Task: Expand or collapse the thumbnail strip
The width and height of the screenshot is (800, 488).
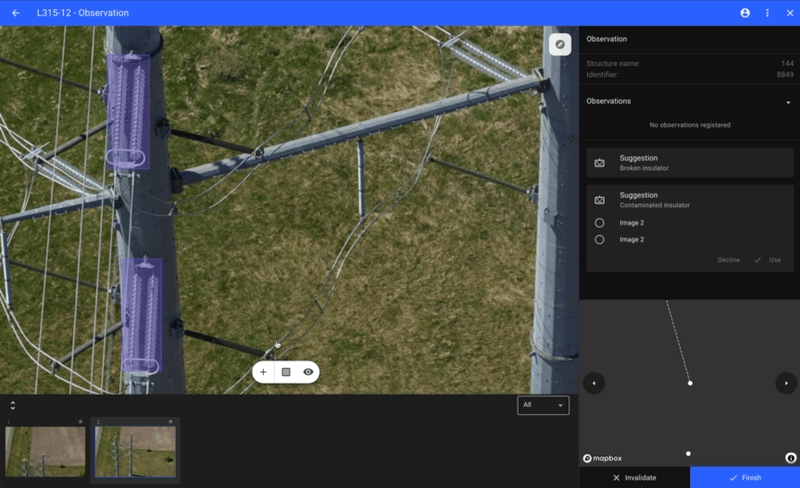Action: [12, 405]
